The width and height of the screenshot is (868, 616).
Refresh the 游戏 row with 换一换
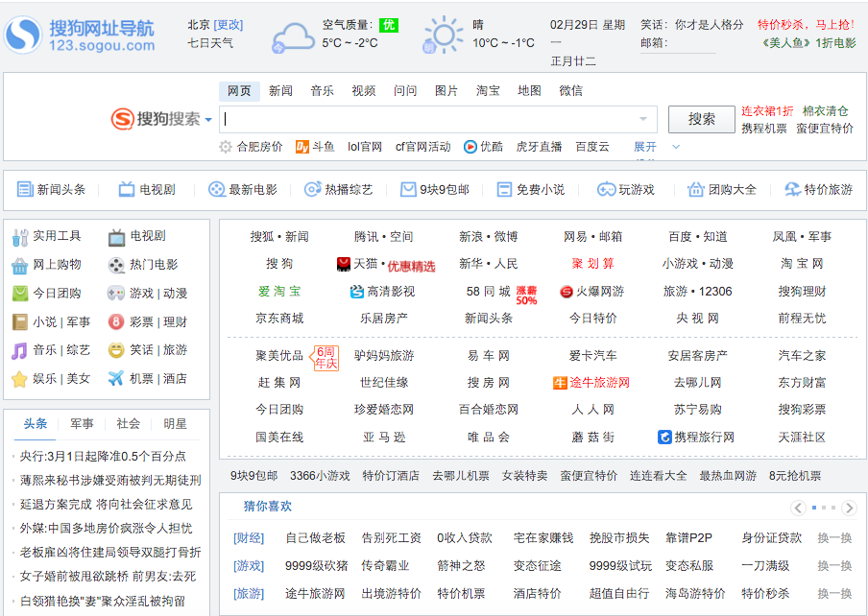(834, 566)
